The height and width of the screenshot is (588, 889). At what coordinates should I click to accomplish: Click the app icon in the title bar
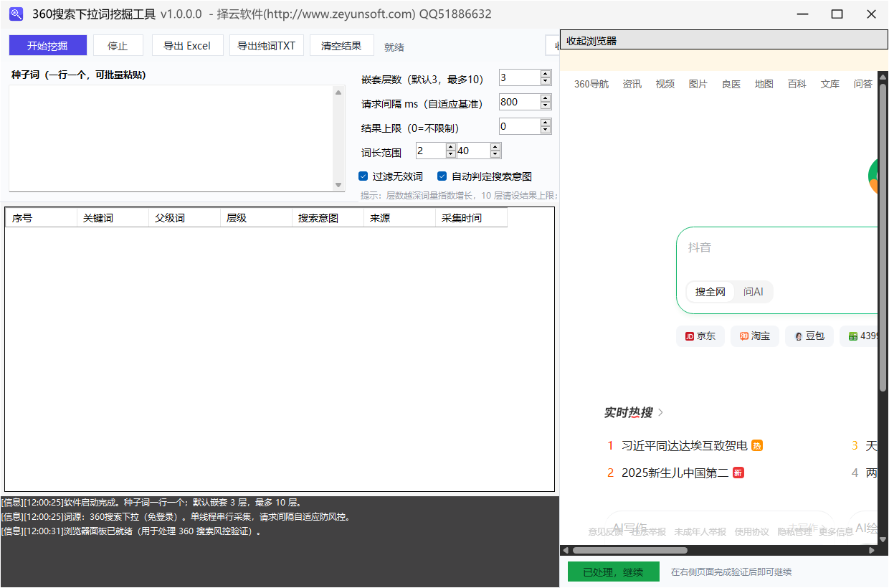tap(16, 14)
